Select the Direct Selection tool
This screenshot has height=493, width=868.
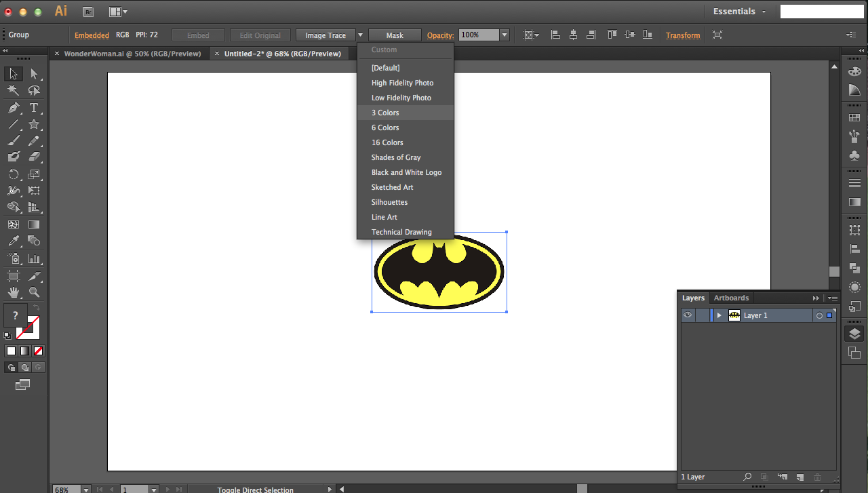click(34, 74)
